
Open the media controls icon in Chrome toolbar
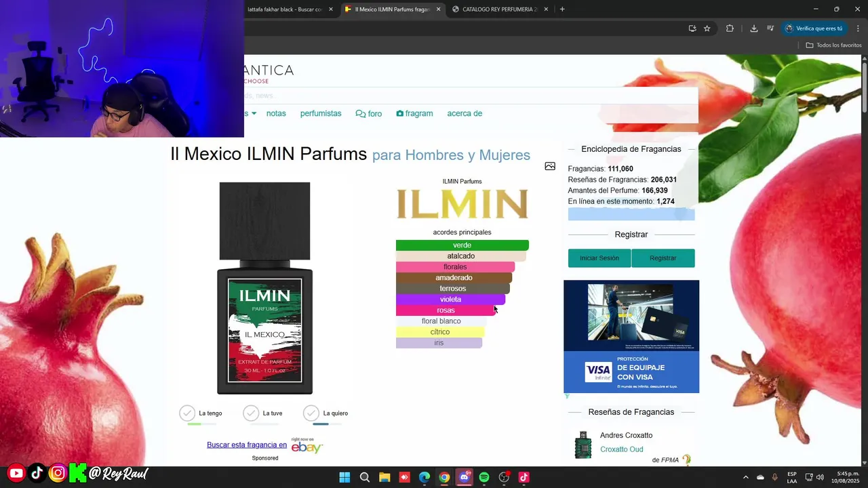point(770,28)
